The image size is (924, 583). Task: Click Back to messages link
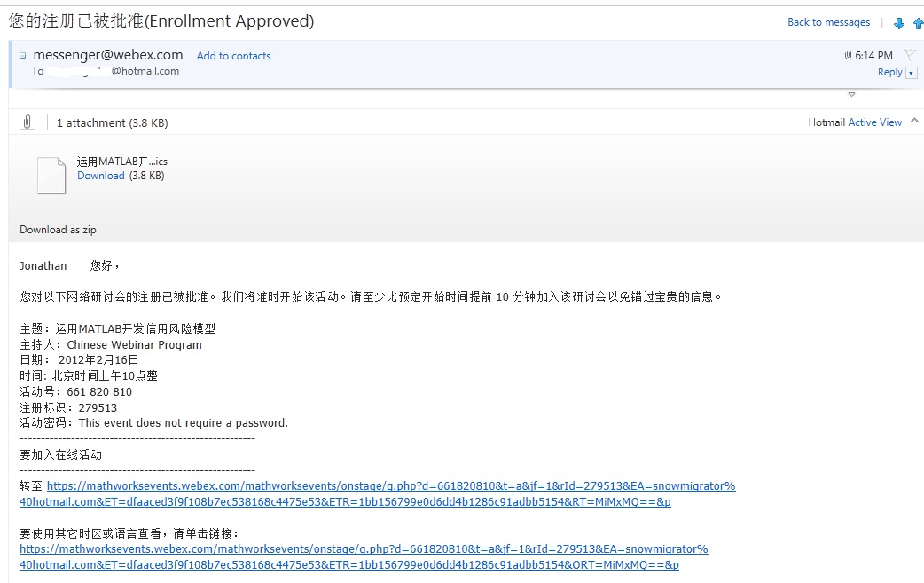[x=828, y=22]
